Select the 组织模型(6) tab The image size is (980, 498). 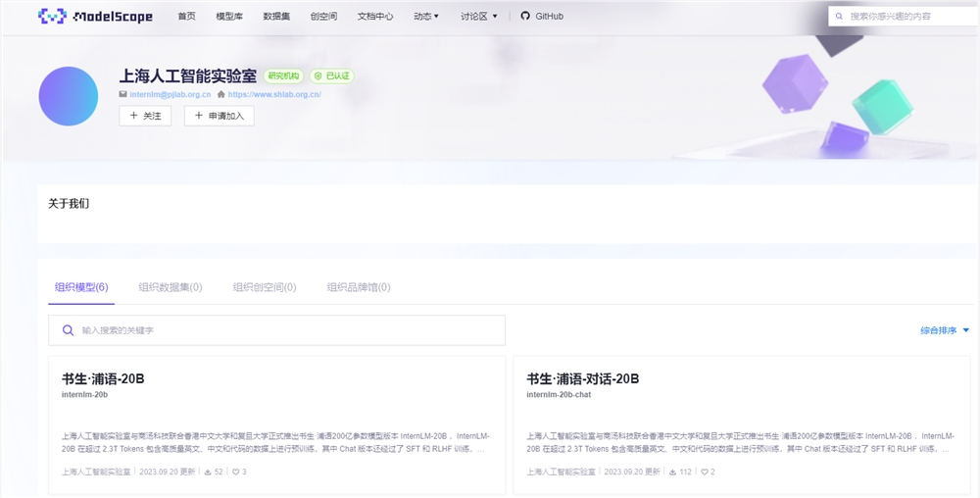click(x=81, y=287)
